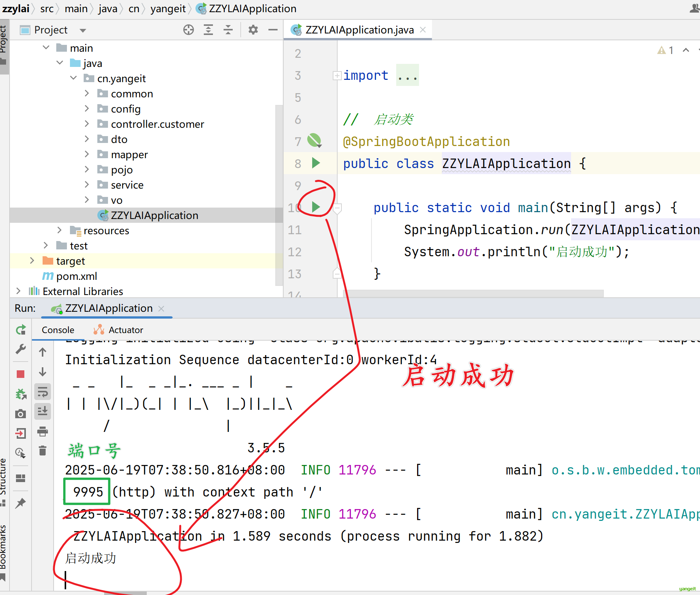Pin the Run tab with pin icon
The width and height of the screenshot is (700, 595).
click(21, 503)
